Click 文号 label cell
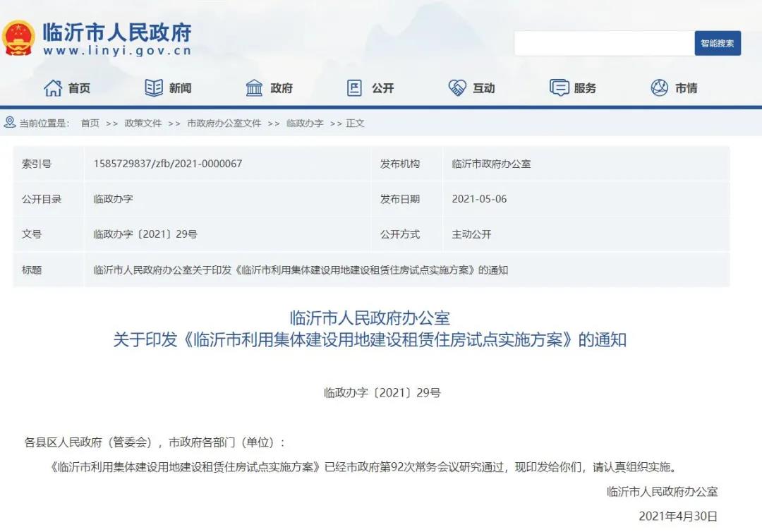Image resolution: width=762 pixels, height=532 pixels. (x=48, y=234)
